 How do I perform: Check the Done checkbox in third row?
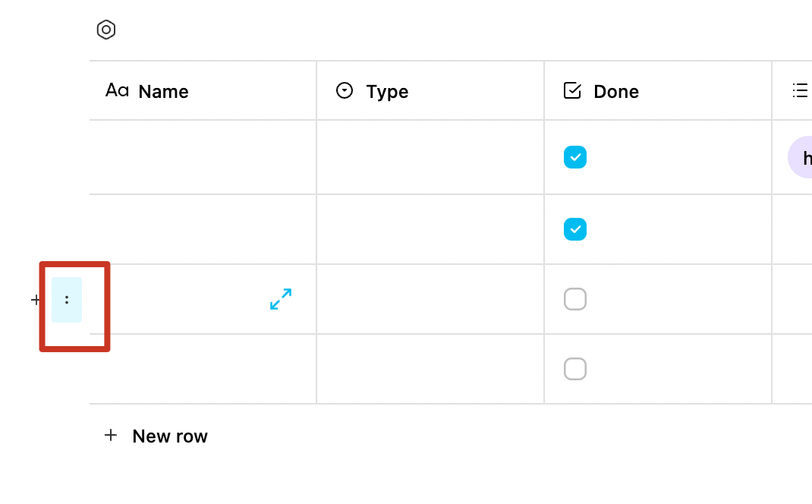[x=575, y=299]
